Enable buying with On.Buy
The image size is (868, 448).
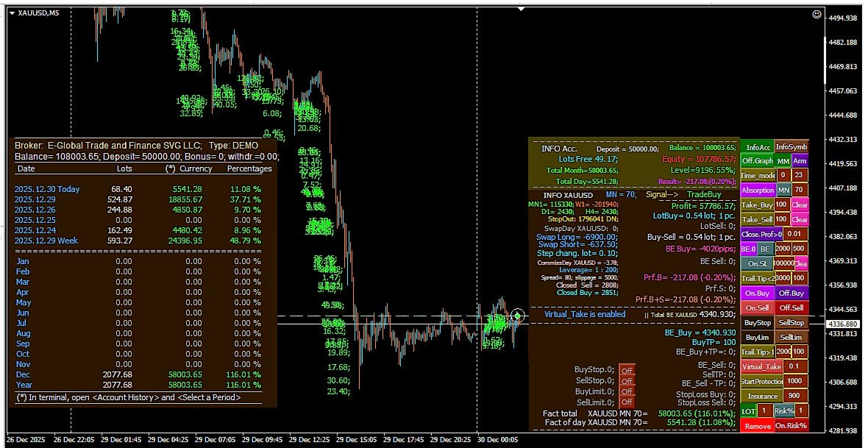point(757,293)
